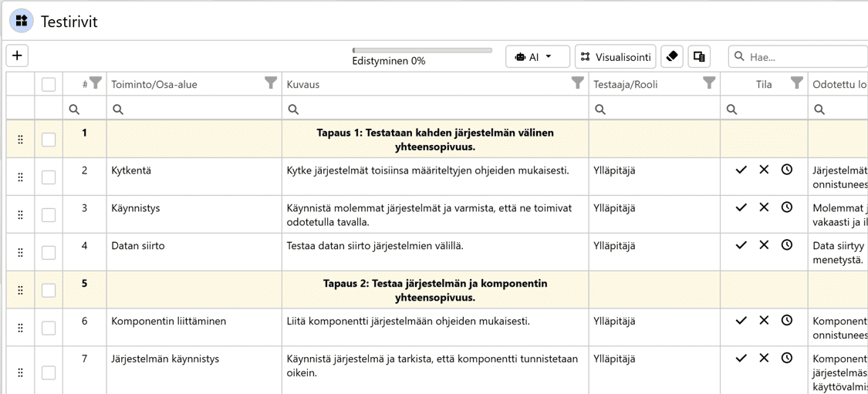The width and height of the screenshot is (868, 394).
Task: Set Datan siirto row to pending clock
Action: click(x=786, y=245)
